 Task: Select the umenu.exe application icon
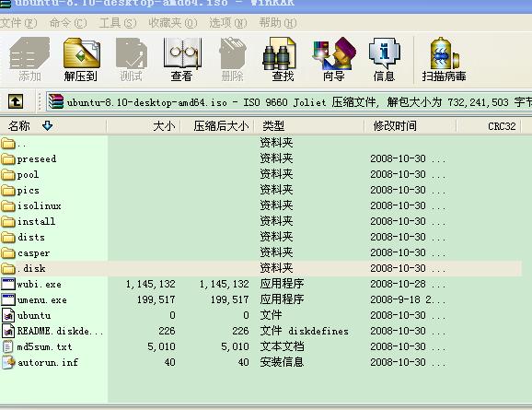[8, 299]
